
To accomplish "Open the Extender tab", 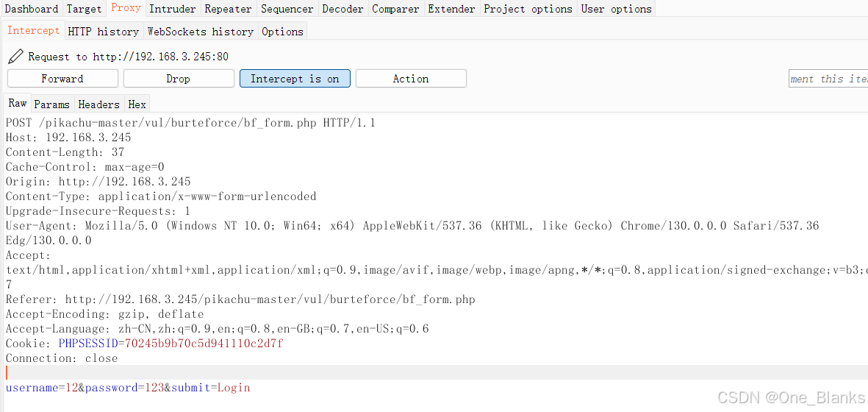I will pos(451,9).
